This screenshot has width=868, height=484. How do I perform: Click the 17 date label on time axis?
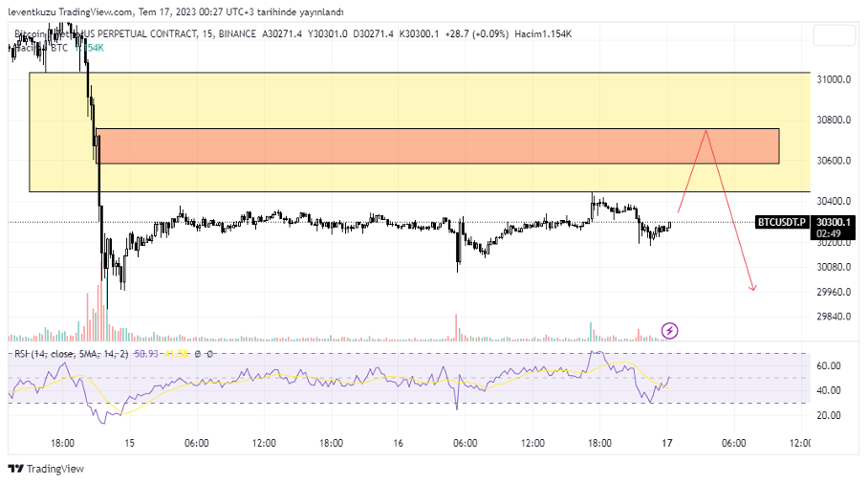point(666,444)
